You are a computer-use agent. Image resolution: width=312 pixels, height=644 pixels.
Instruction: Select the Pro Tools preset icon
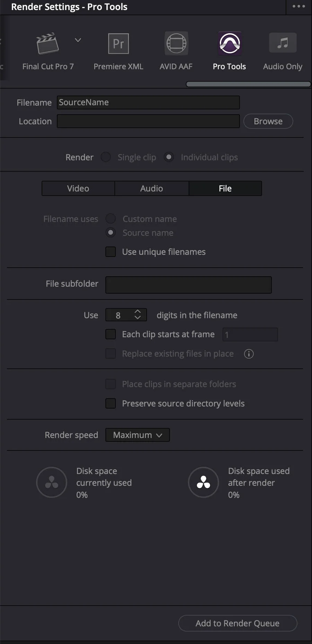click(229, 44)
